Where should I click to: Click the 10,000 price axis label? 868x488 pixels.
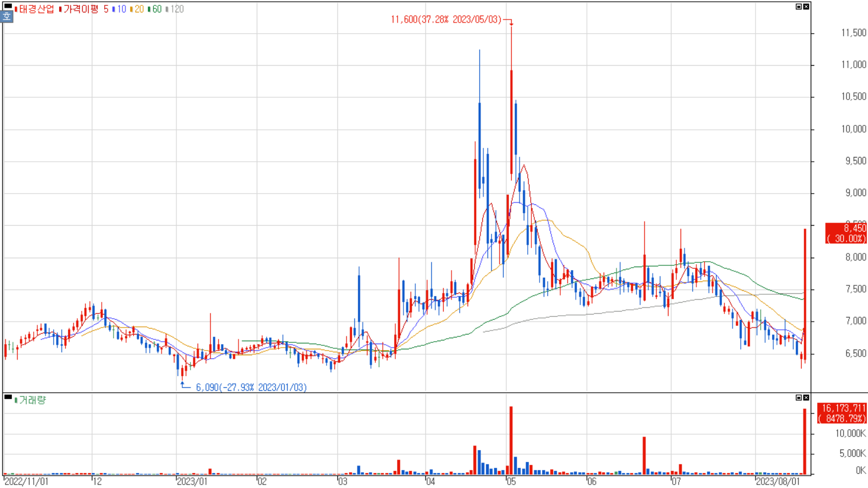[x=854, y=129]
